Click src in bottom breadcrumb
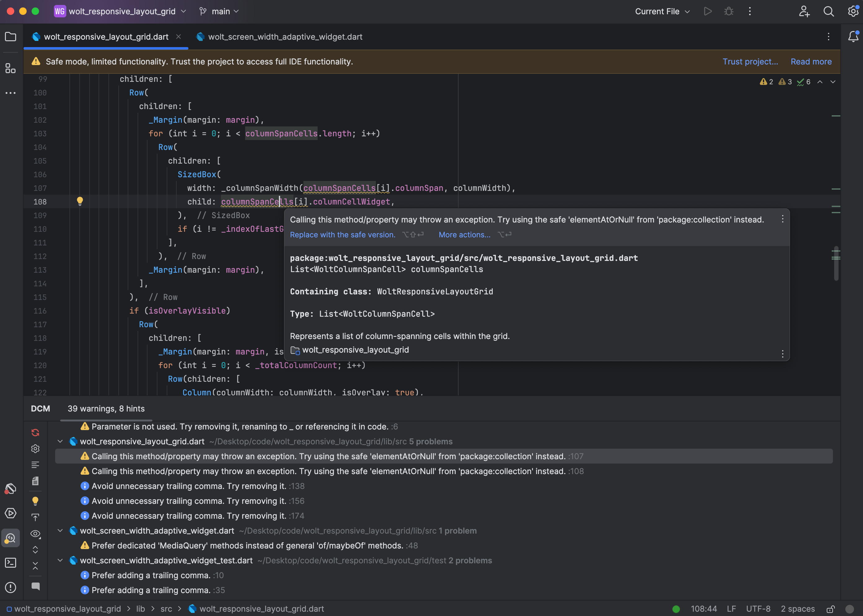863x616 pixels. pos(166,609)
